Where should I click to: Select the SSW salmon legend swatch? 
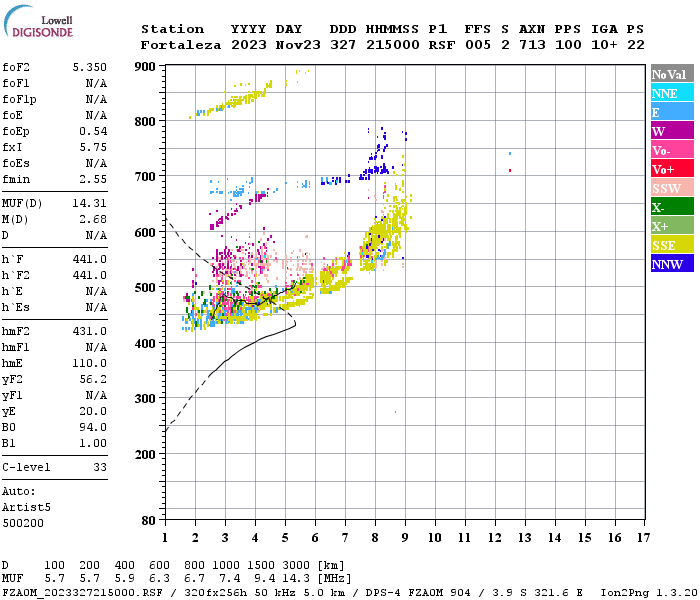tap(672, 188)
